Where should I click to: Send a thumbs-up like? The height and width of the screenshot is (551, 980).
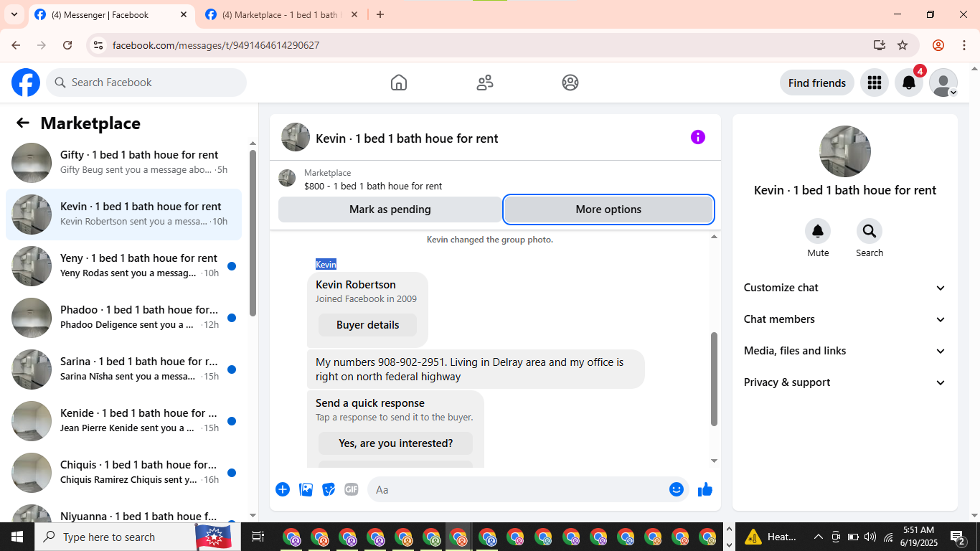(x=705, y=489)
